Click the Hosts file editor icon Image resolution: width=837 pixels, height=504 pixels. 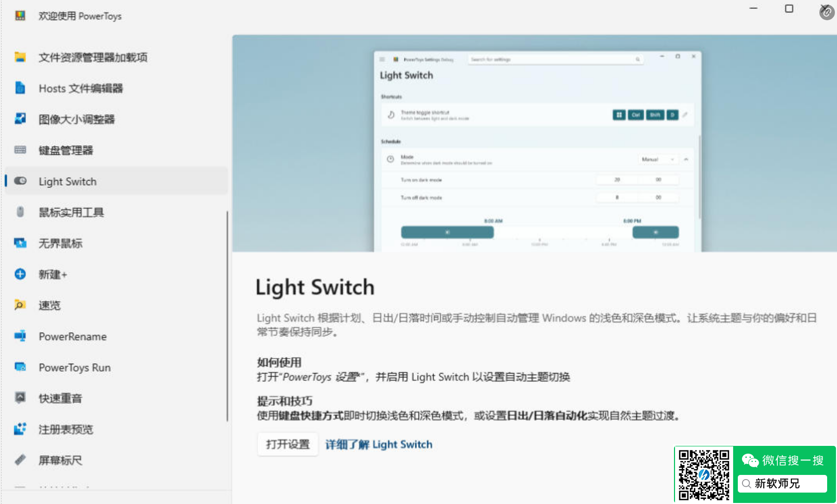point(20,88)
